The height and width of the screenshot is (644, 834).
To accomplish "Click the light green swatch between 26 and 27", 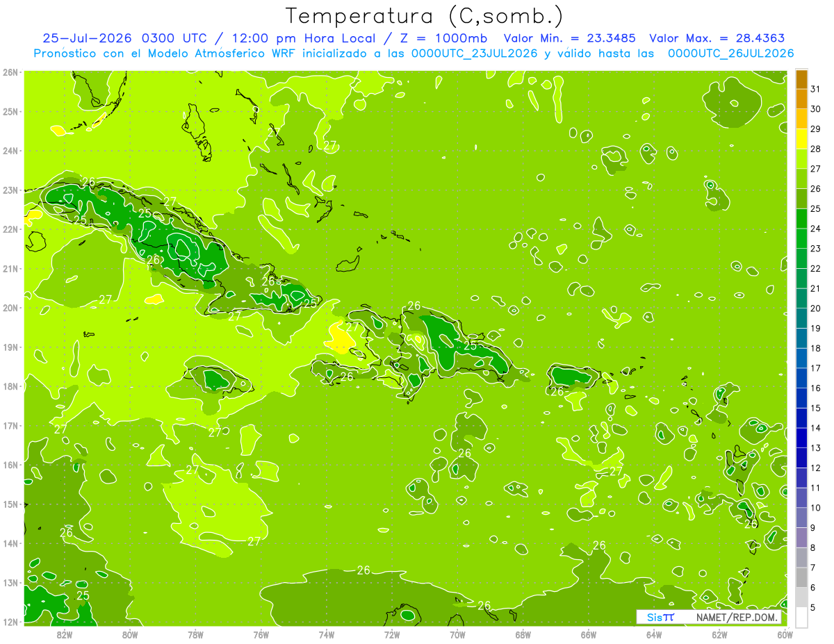I will [x=801, y=179].
